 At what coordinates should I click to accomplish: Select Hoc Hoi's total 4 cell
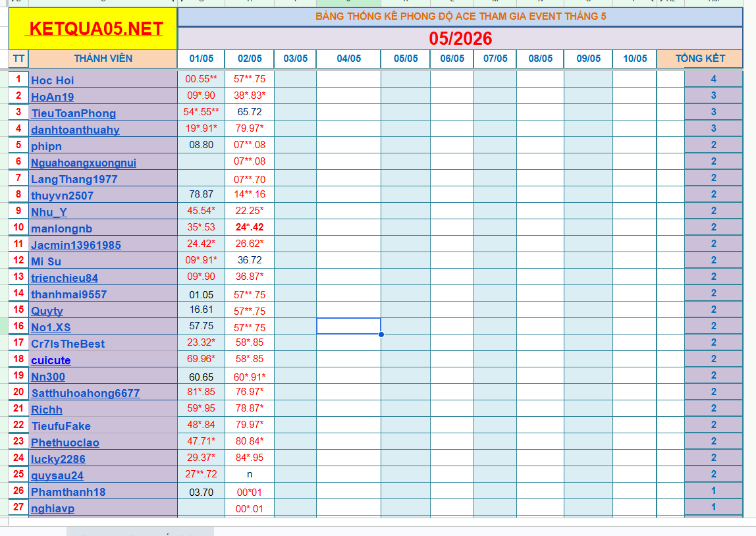point(714,79)
